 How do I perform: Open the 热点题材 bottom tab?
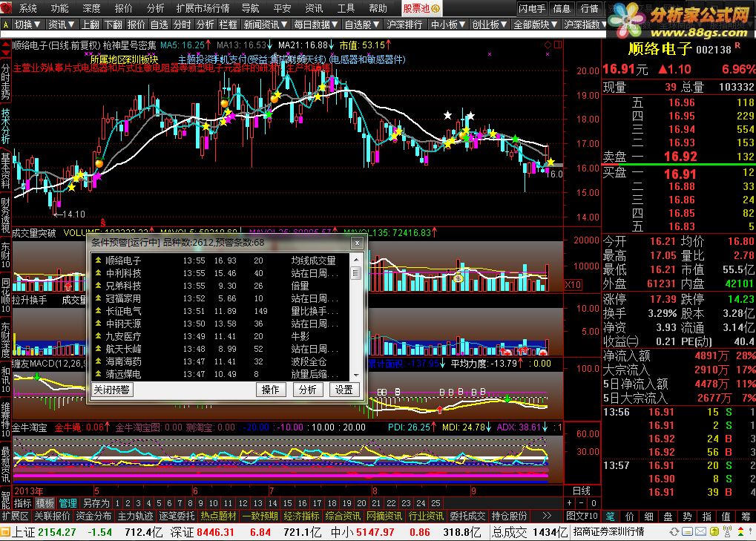[x=218, y=516]
